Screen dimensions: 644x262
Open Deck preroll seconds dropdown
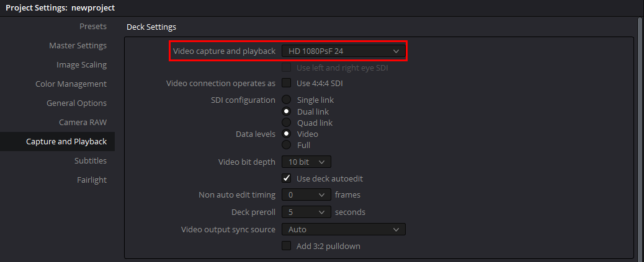(306, 212)
